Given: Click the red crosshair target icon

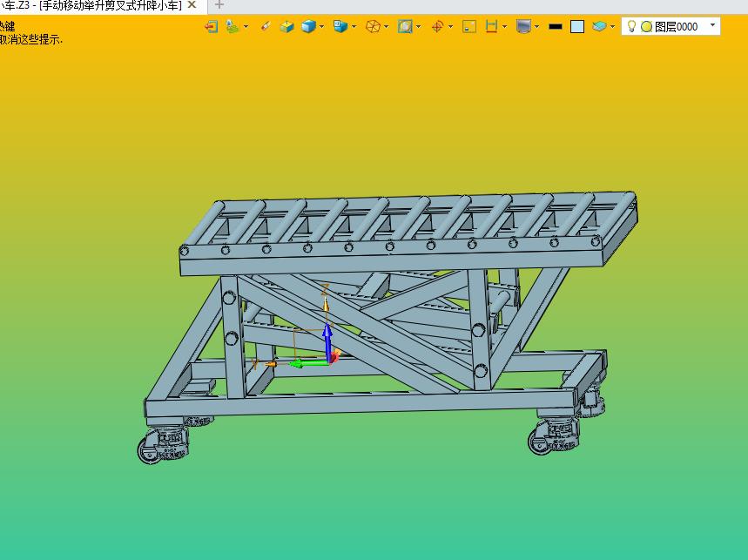Looking at the screenshot, I should 437,26.
